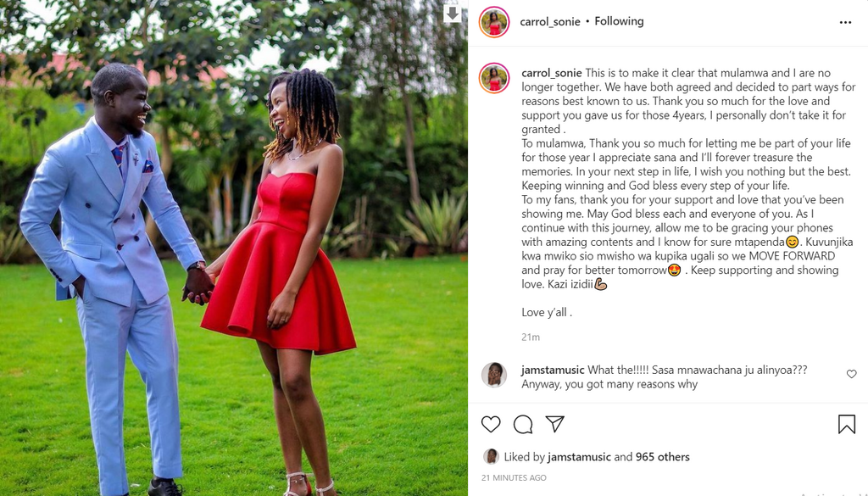Save post with the bookmark icon
Viewport: 868px width, 496px height.
click(x=847, y=424)
